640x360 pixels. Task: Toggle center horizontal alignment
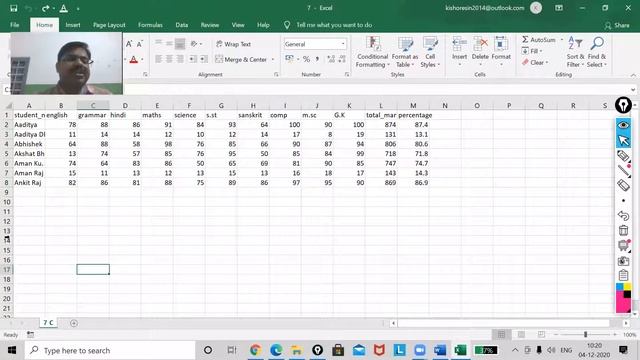pos(169,59)
